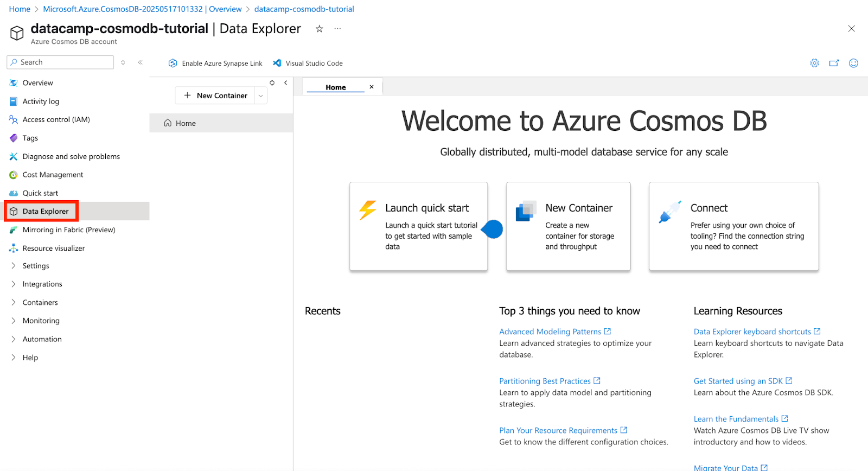Click the Enable Azure Synapse Link icon

point(173,63)
